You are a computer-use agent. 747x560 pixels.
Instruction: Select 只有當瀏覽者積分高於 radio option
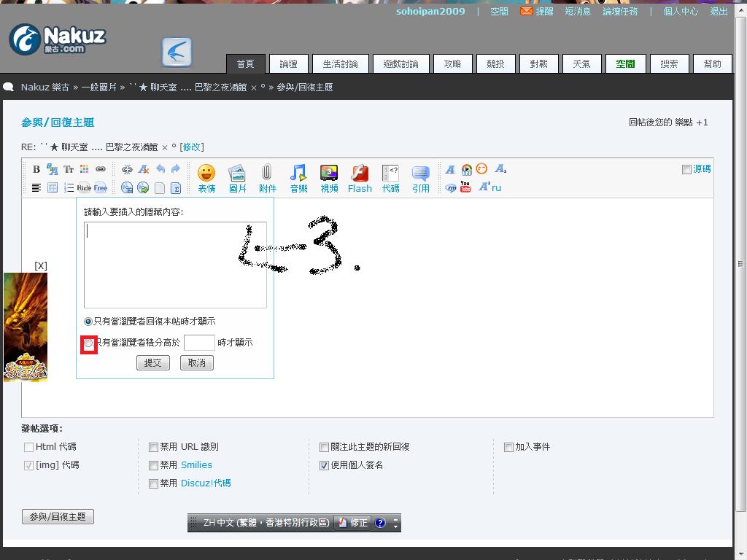(88, 343)
